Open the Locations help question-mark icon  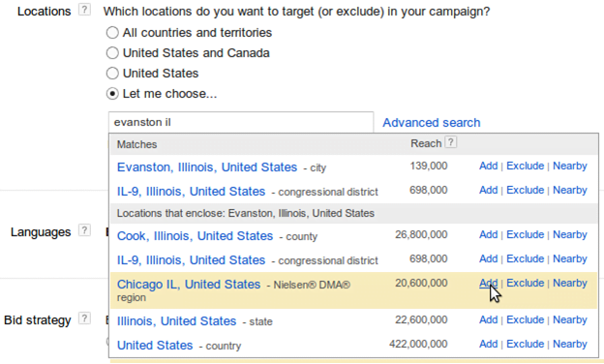click(x=84, y=10)
